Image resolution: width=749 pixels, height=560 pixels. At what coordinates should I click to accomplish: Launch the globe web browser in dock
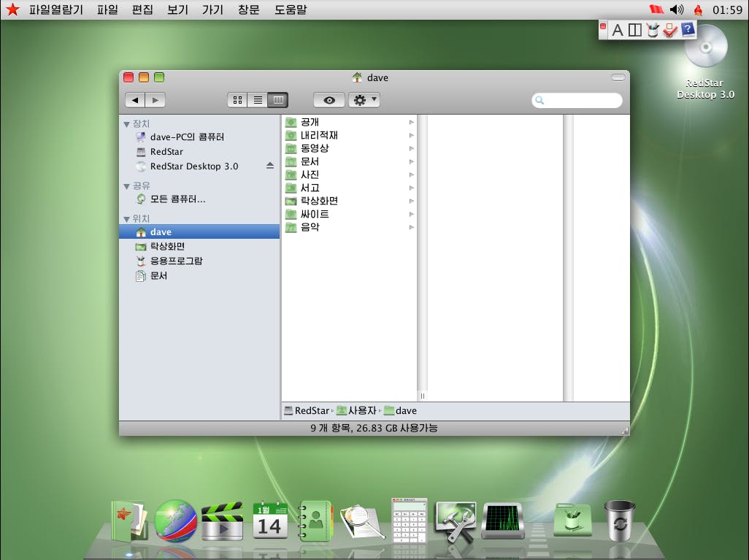(175, 521)
